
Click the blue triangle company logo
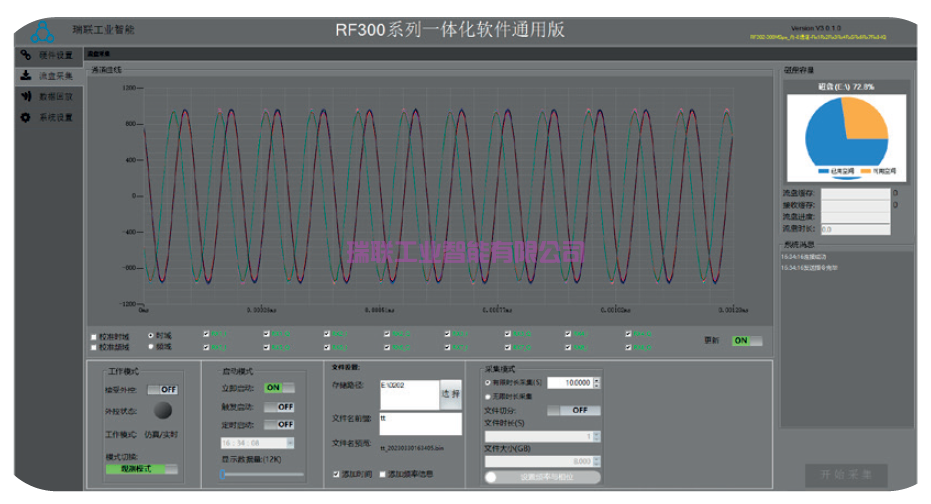tap(41, 31)
